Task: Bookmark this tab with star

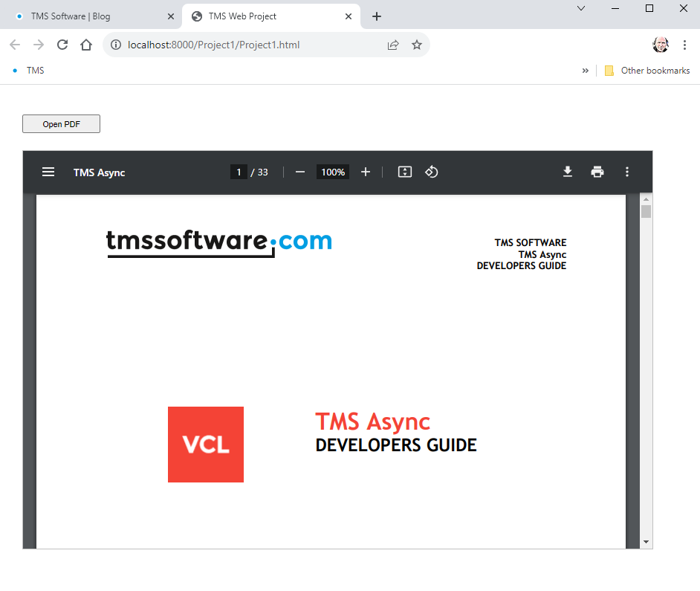Action: [417, 45]
